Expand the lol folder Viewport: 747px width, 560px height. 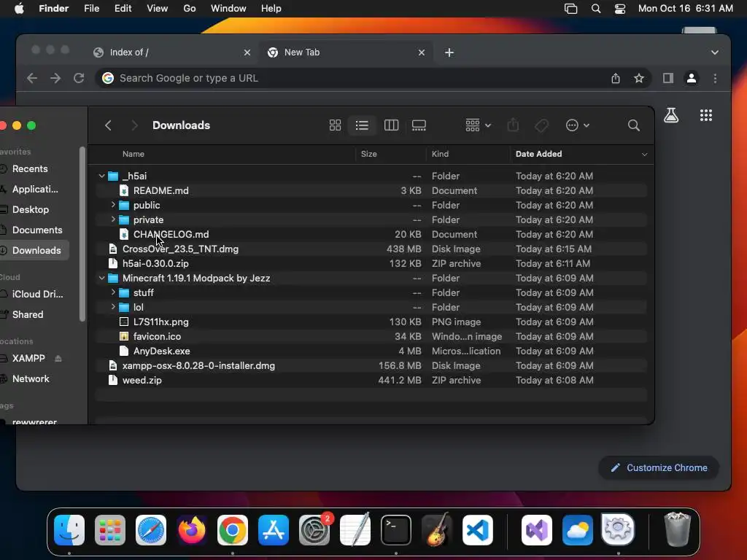pos(113,307)
